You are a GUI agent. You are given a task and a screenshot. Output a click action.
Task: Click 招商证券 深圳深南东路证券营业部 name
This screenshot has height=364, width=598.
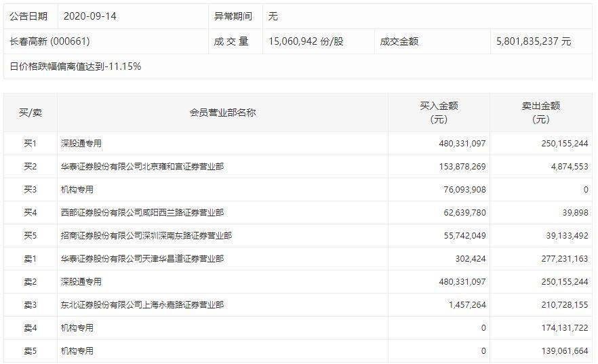pyautogui.click(x=146, y=236)
